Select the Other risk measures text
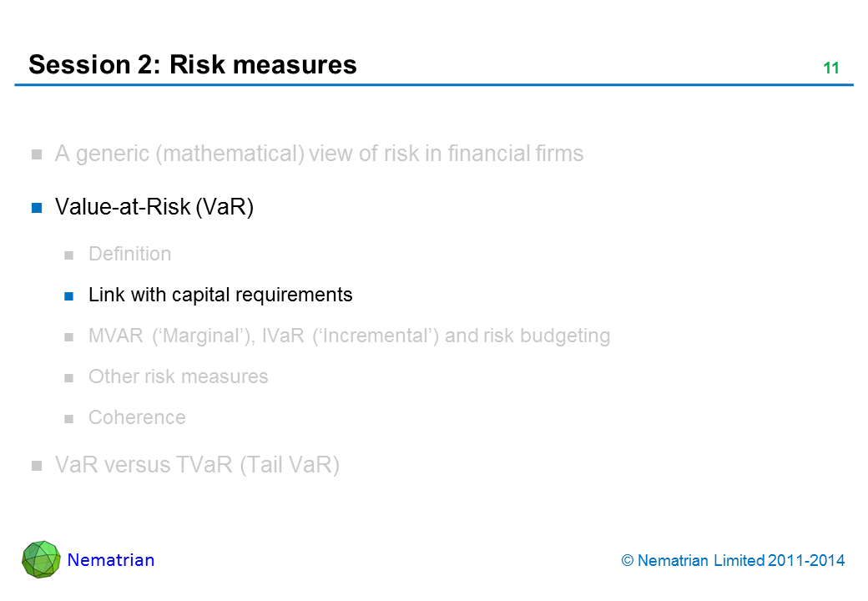The width and height of the screenshot is (868, 601). click(178, 376)
